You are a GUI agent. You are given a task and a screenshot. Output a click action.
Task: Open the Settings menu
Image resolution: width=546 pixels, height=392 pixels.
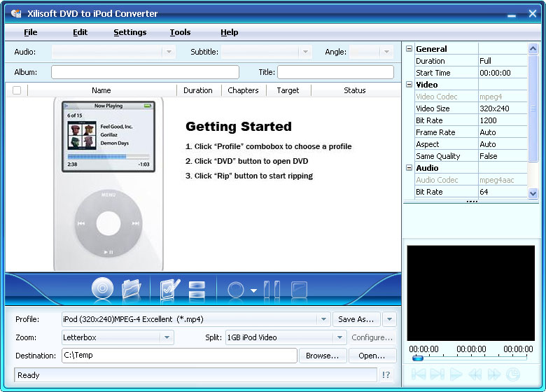(130, 32)
